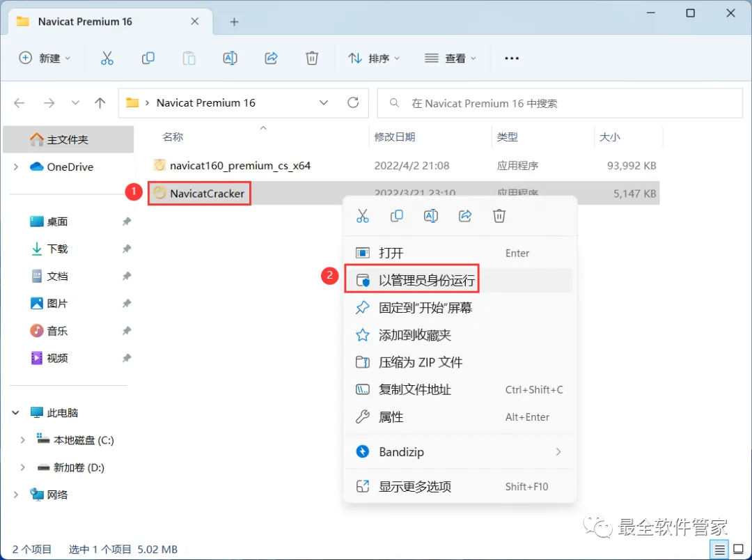Sort by the 名称 column header

tap(173, 137)
